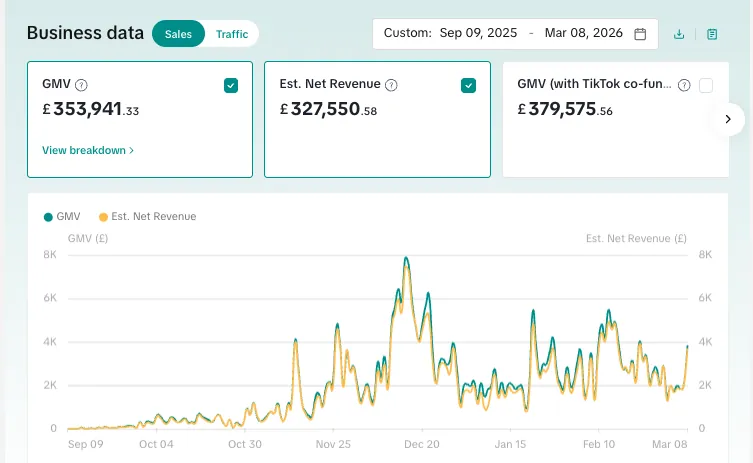Click the Est. Net Revenue (£) axis title
The width and height of the screenshot is (753, 463).
coord(636,238)
